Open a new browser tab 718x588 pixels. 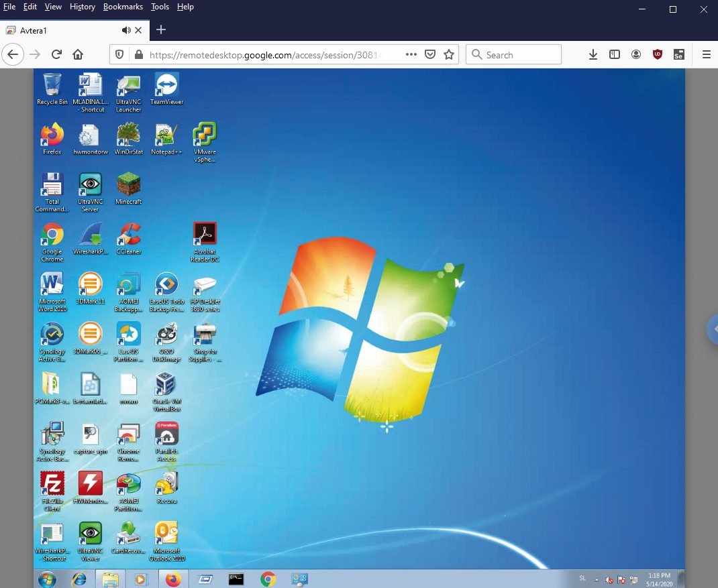[x=161, y=30]
